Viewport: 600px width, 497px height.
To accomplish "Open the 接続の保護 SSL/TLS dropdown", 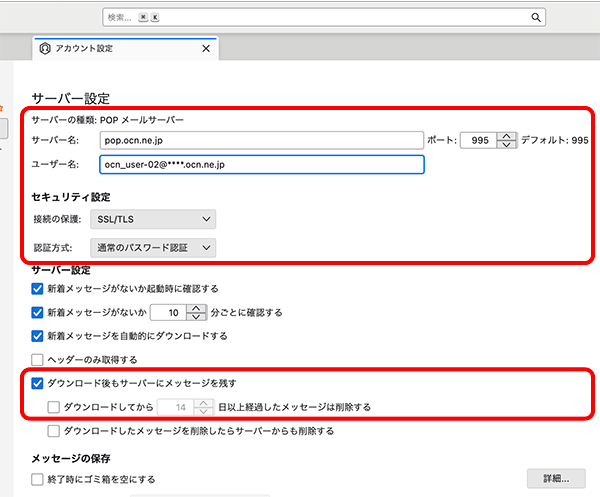I will pyautogui.click(x=157, y=218).
